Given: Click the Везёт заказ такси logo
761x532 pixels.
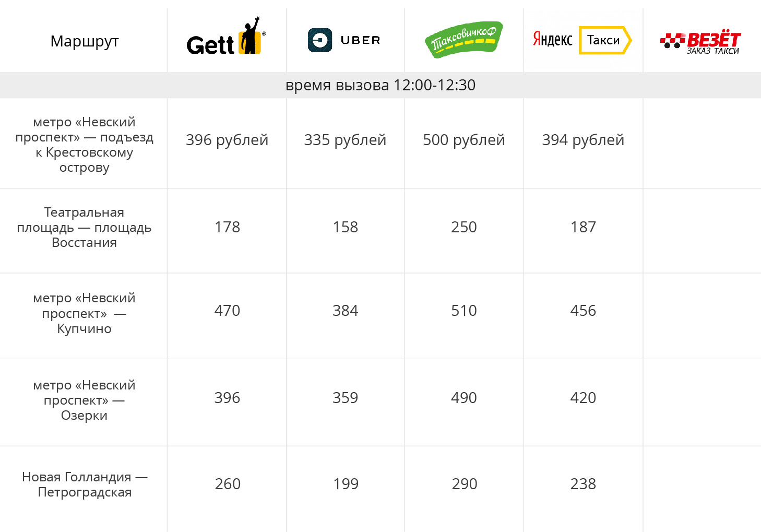Looking at the screenshot, I should [700, 42].
